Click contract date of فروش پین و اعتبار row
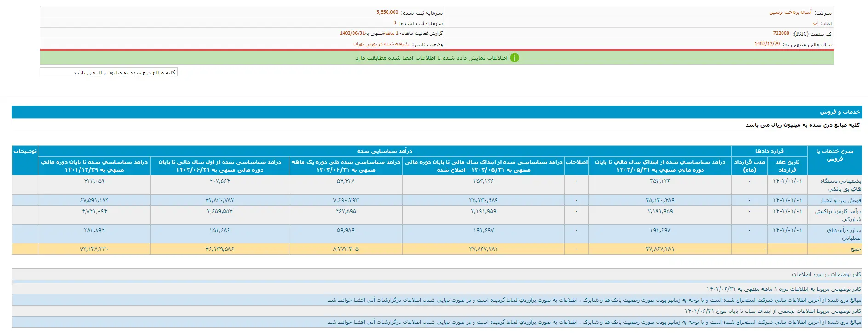Viewport: 868px width, 334px height. point(788,200)
